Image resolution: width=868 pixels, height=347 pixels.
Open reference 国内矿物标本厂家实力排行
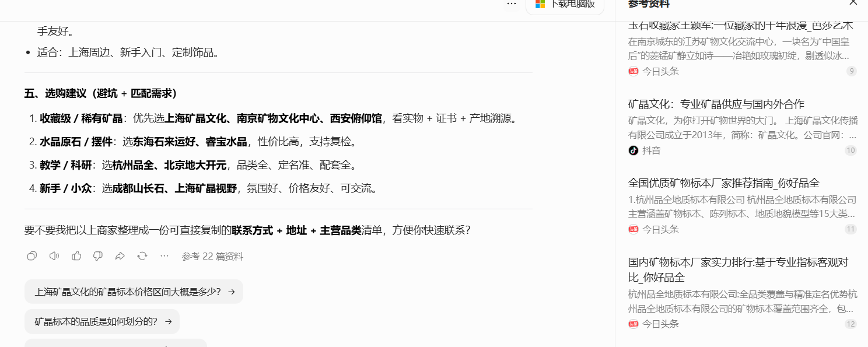point(738,269)
